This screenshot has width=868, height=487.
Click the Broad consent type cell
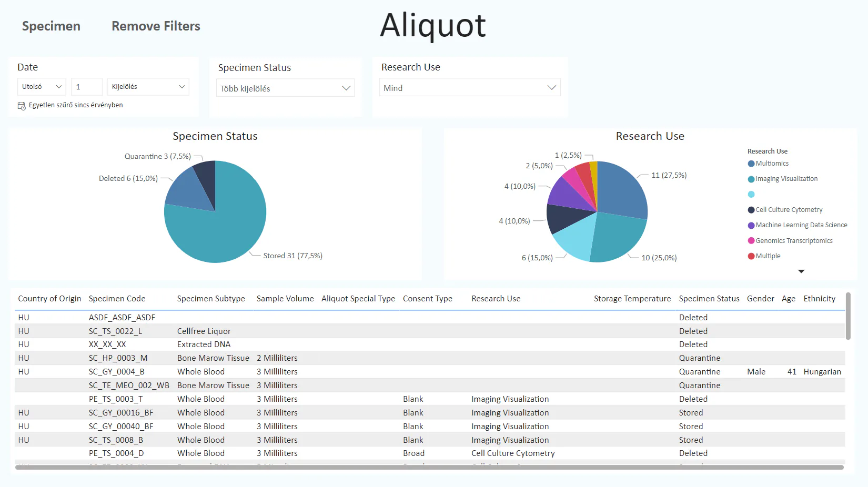click(414, 453)
